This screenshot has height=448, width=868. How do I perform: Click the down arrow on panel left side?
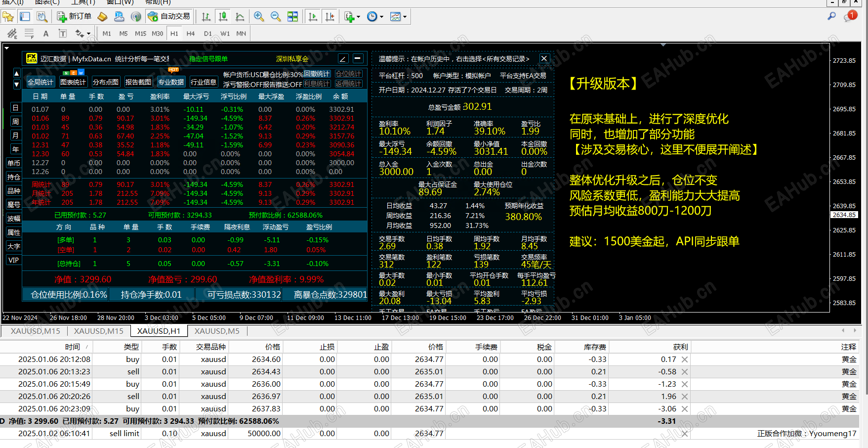tap(16, 85)
